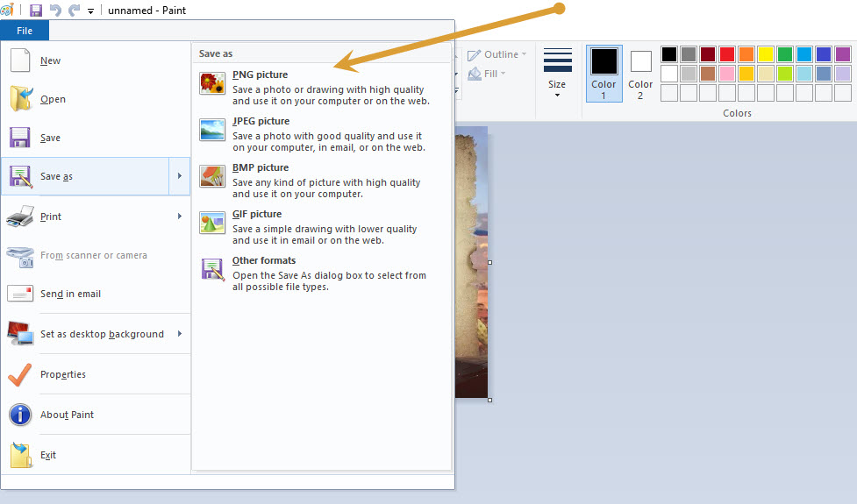Image resolution: width=857 pixels, height=504 pixels.
Task: Pick the orange color swatch
Action: pyautogui.click(x=746, y=54)
